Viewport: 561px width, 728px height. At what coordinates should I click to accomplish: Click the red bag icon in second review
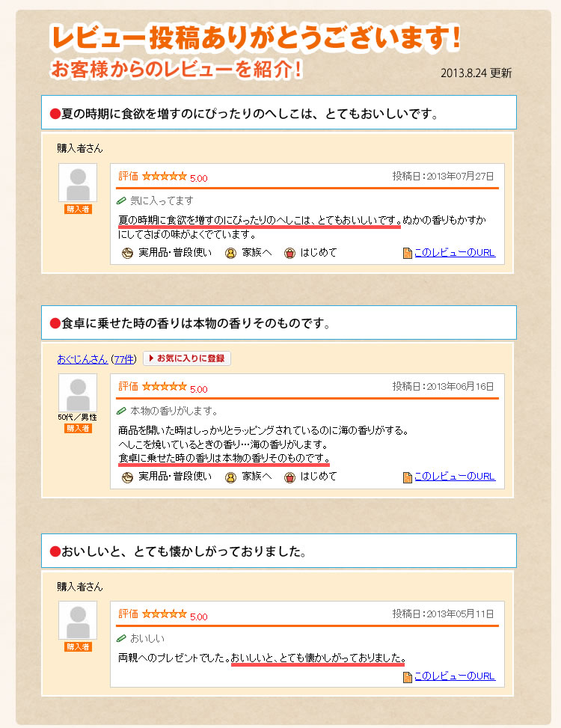289,477
